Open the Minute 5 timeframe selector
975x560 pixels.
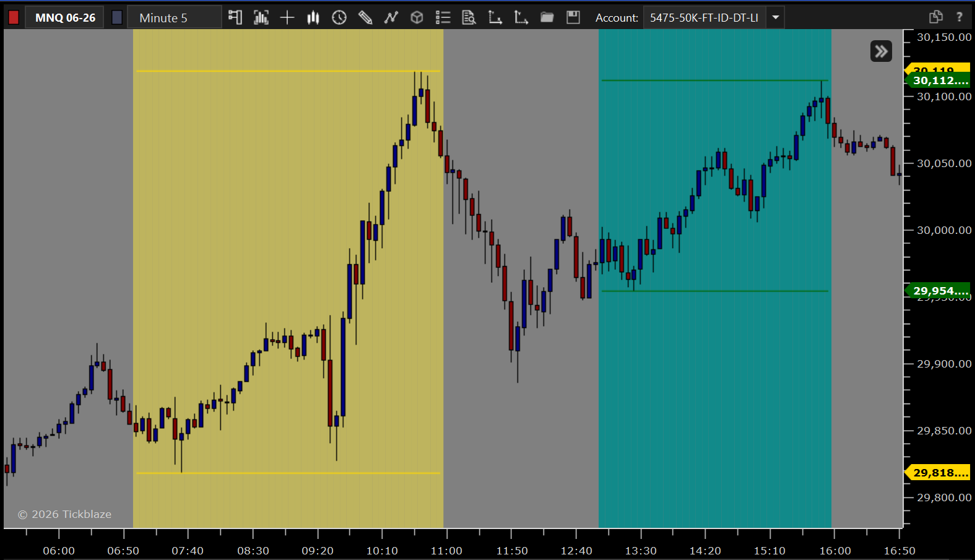(x=175, y=17)
